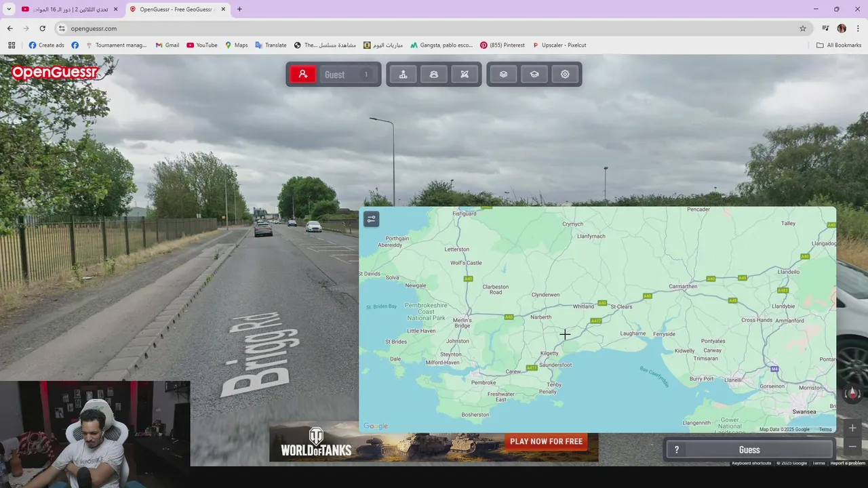Open the Create ads bookmark
868x488 pixels.
[46, 45]
